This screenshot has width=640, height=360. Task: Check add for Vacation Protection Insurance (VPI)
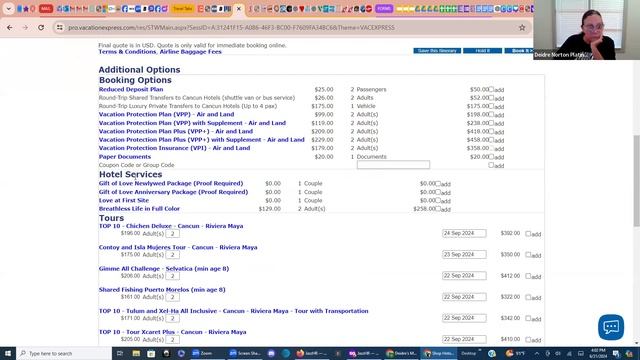(x=491, y=148)
